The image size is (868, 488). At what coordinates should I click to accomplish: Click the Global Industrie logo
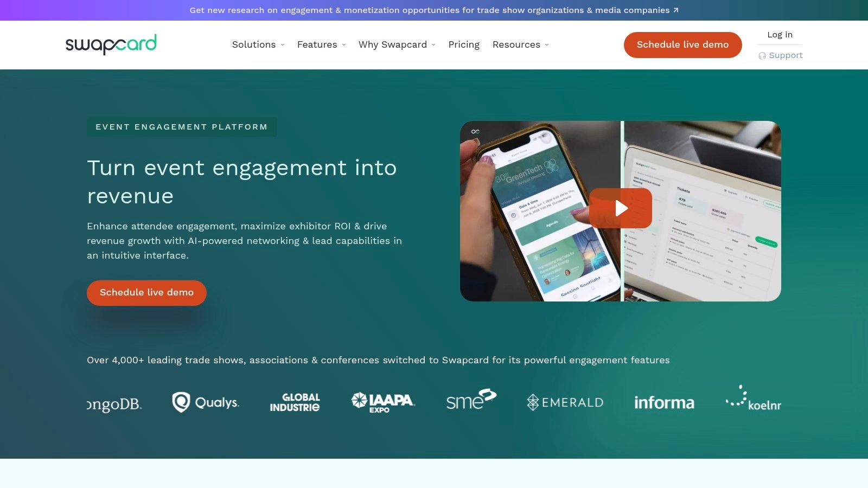point(295,402)
